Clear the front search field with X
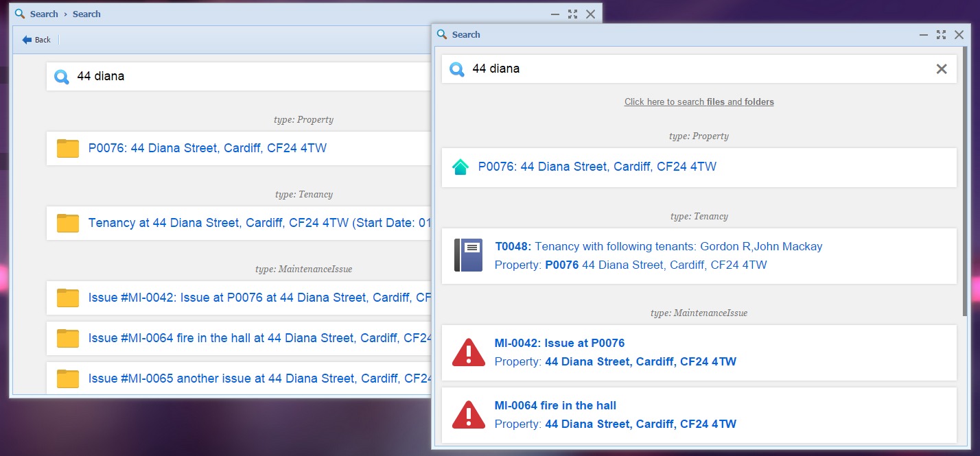This screenshot has width=980, height=456. tap(942, 69)
